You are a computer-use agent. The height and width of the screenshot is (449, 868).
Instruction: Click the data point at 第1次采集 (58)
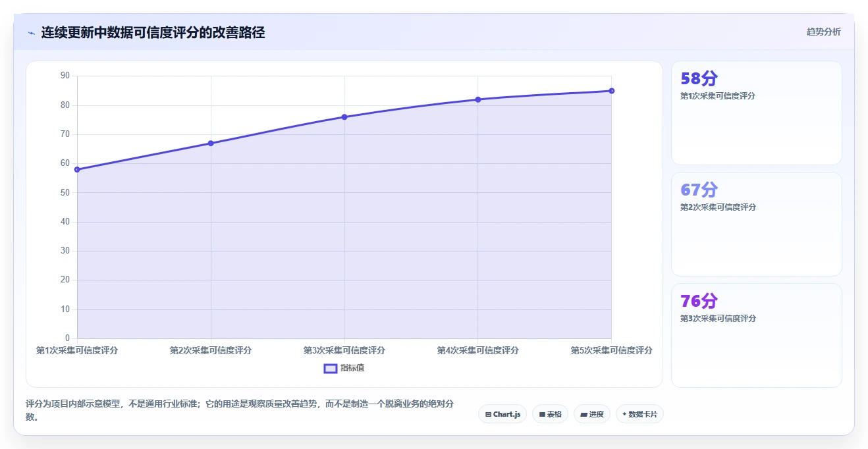[x=77, y=169]
